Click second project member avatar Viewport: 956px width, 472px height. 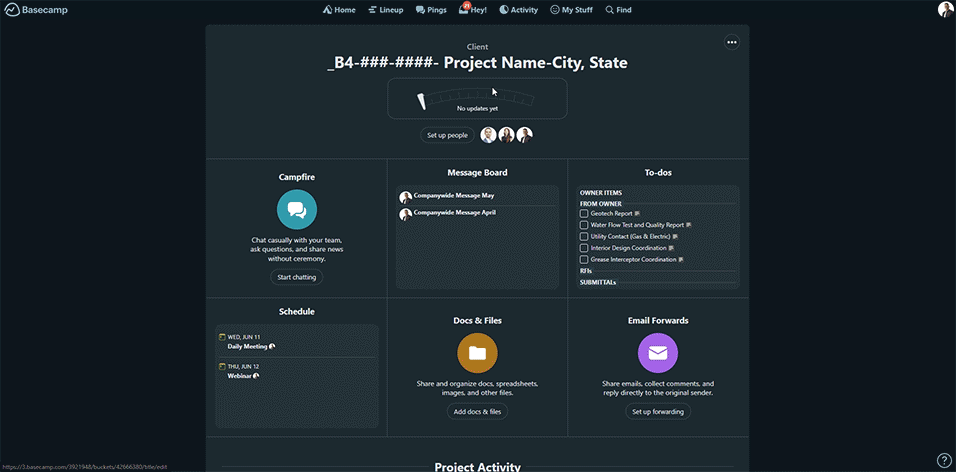tap(507, 135)
